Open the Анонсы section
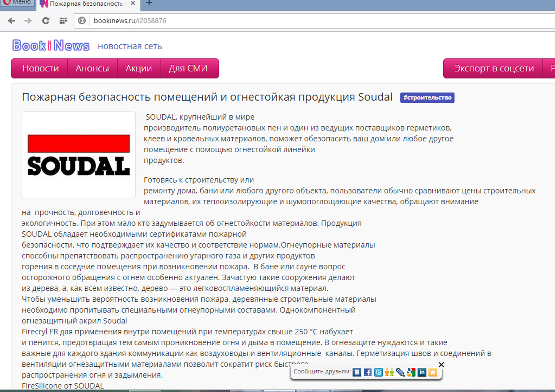The image size is (555, 392). 92,68
